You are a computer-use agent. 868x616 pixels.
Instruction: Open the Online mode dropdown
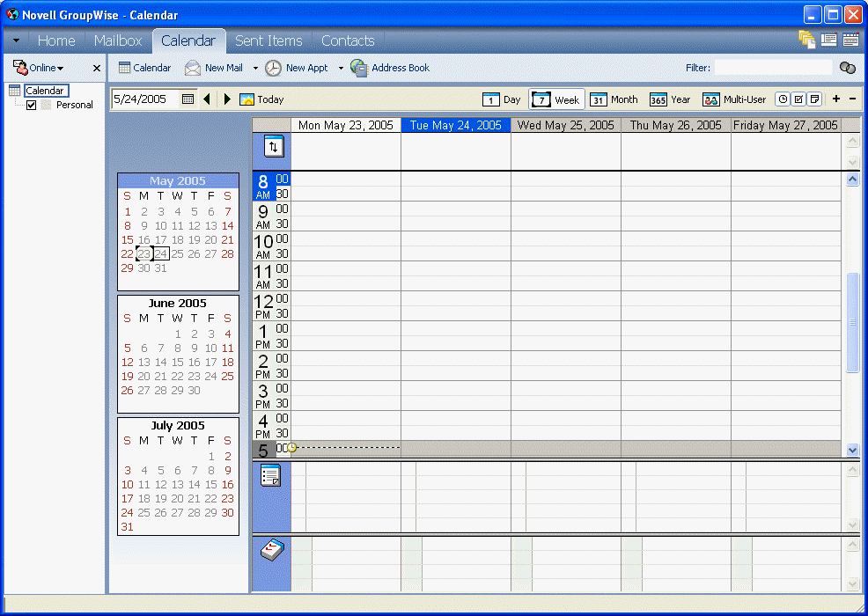pyautogui.click(x=38, y=68)
